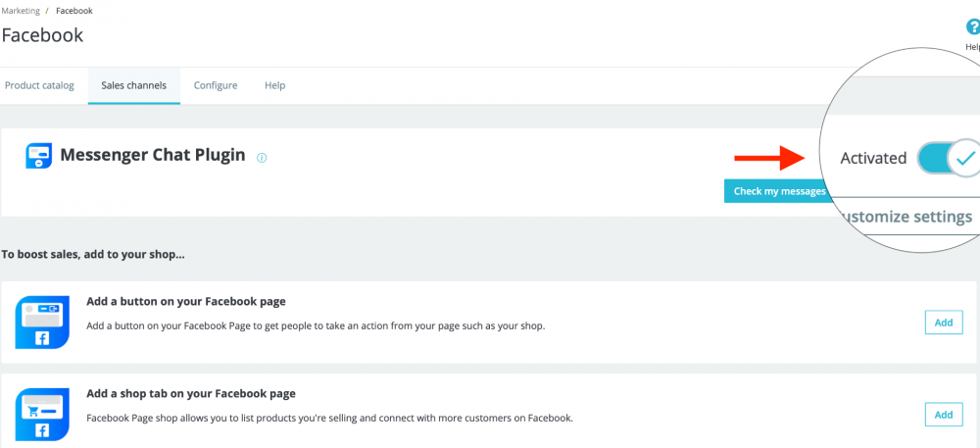Click the Facebook page title

point(42,35)
